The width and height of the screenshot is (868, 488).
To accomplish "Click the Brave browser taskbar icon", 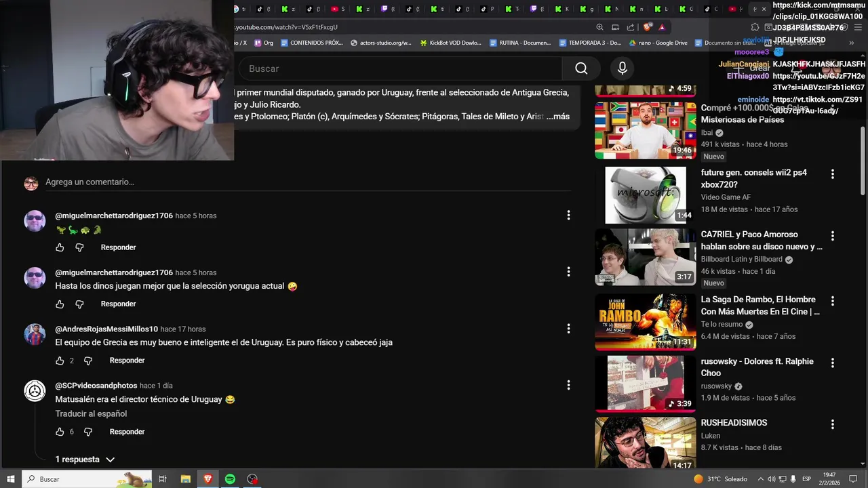I will pyautogui.click(x=208, y=479).
